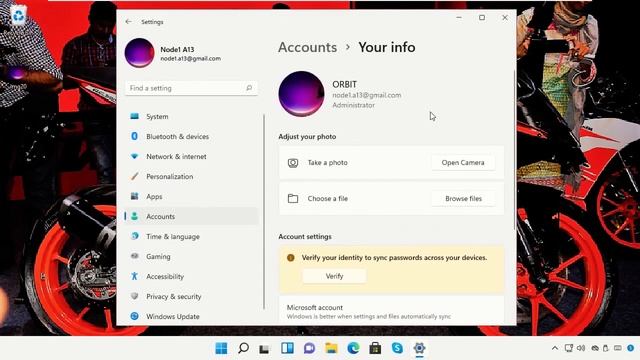Image resolution: width=640 pixels, height=360 pixels.
Task: Click the Time & language globe icon
Action: coord(135,236)
